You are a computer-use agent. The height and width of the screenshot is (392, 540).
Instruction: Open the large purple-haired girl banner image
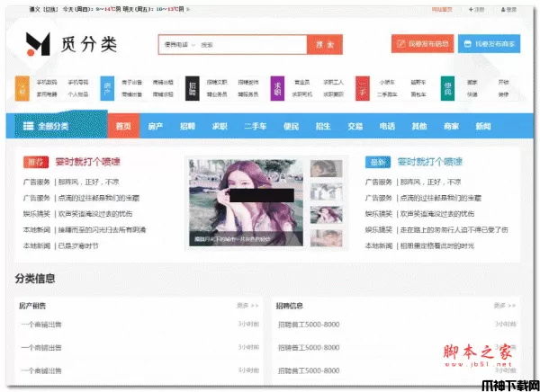246,202
